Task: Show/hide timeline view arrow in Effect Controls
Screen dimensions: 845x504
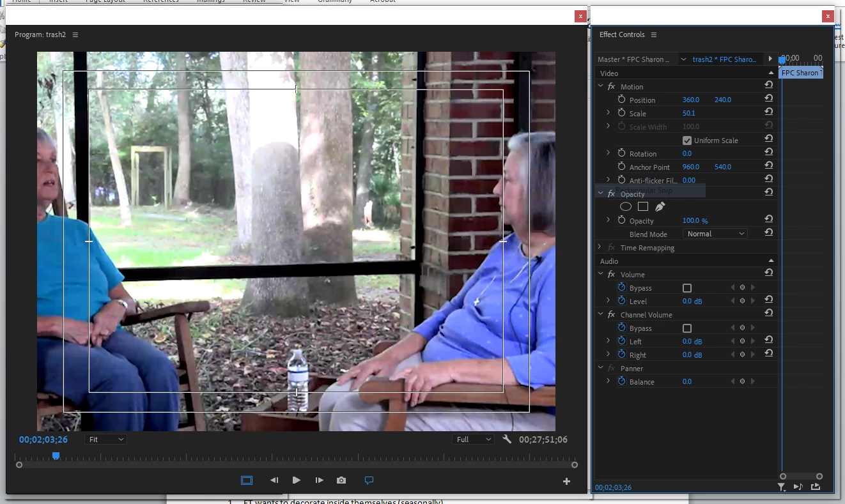Action: coord(770,59)
